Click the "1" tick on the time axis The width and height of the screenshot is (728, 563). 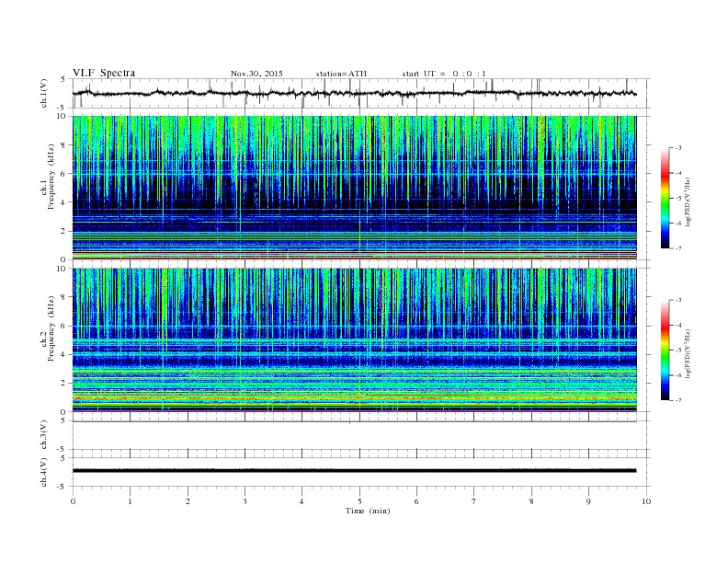point(130,501)
